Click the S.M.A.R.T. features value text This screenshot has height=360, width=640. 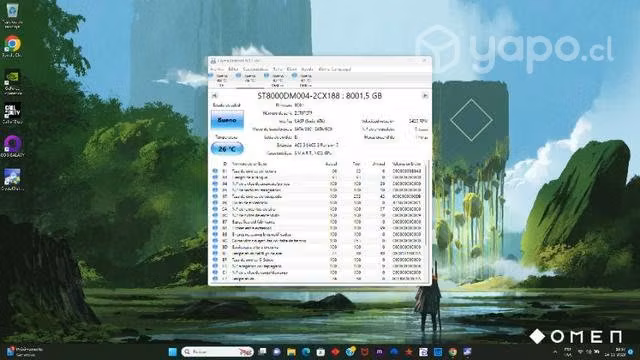tap(313, 153)
